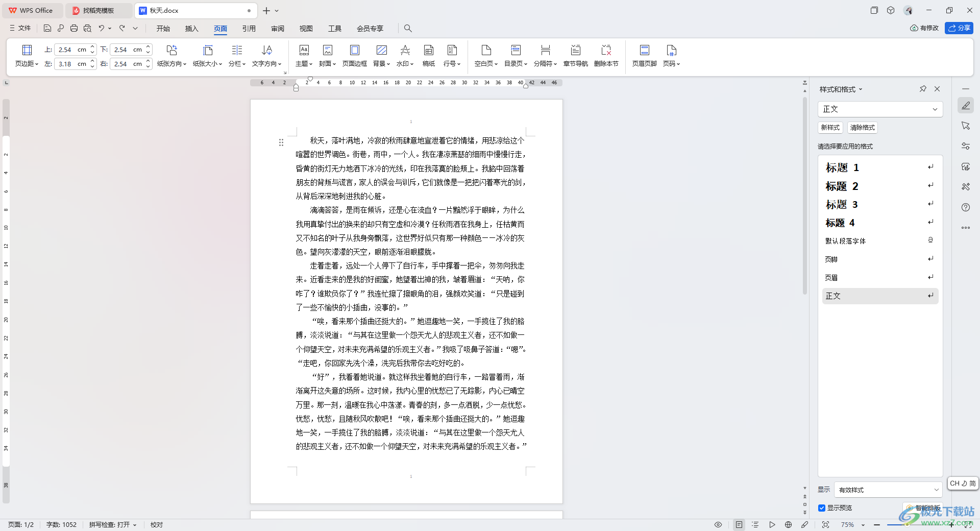The height and width of the screenshot is (531, 980).
Task: Click the 有修改 status button
Action: (924, 28)
